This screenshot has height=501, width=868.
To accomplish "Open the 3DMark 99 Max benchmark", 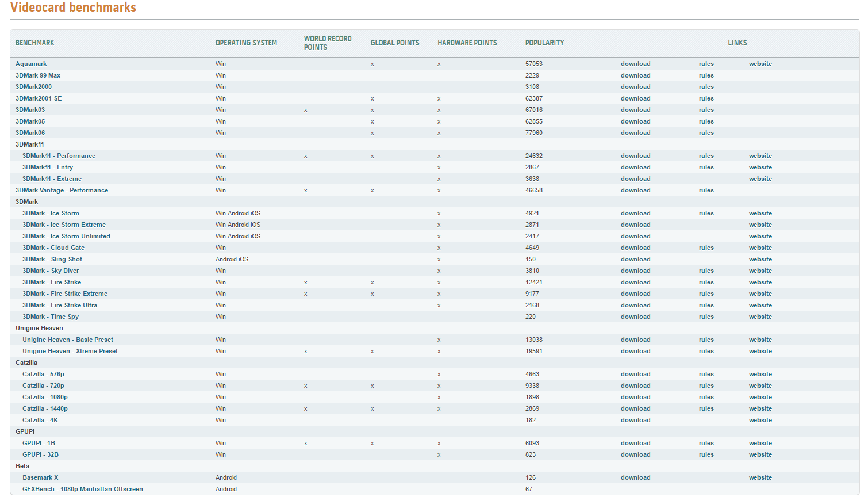I will coord(38,75).
